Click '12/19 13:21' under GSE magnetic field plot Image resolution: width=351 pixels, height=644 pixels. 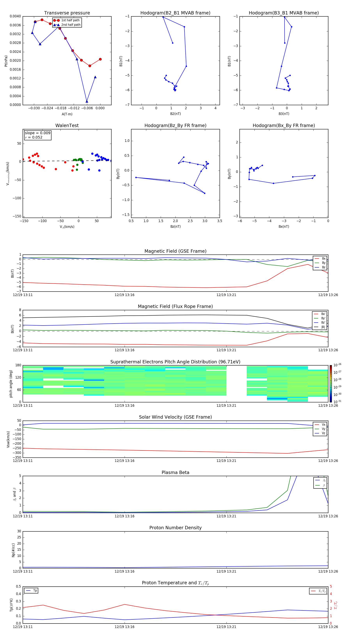[x=226, y=295]
